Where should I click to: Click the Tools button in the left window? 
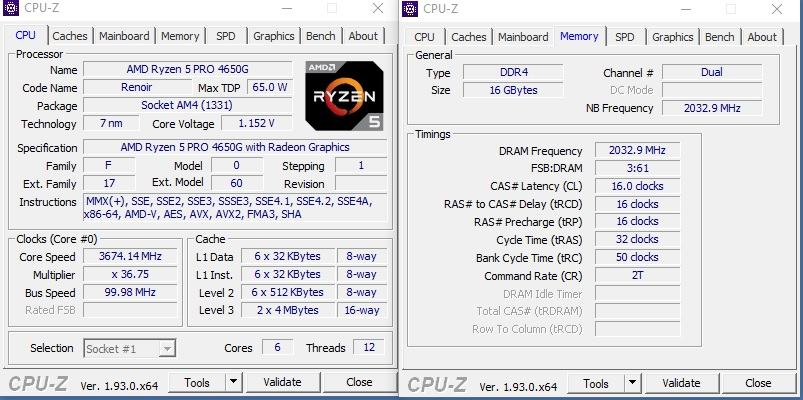click(x=197, y=382)
